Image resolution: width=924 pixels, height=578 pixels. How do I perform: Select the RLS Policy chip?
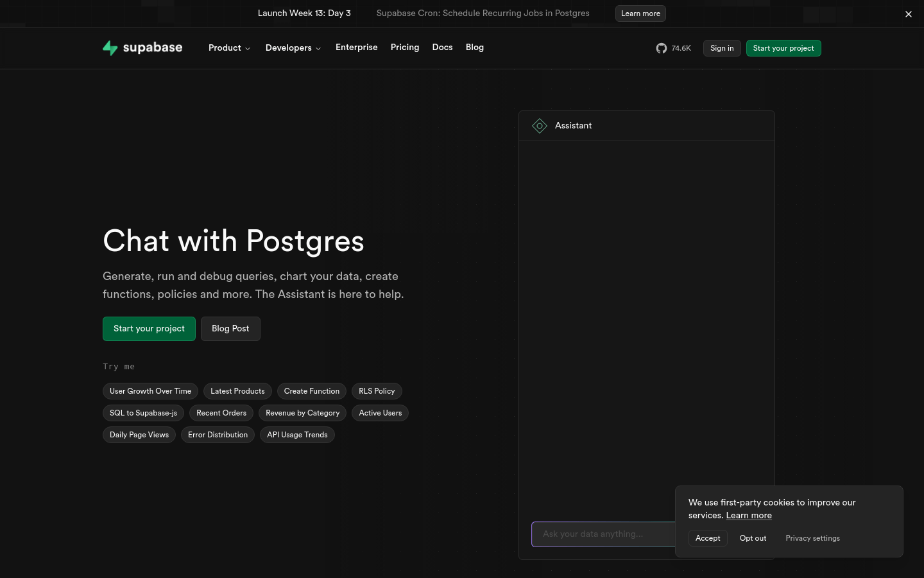[x=377, y=391]
